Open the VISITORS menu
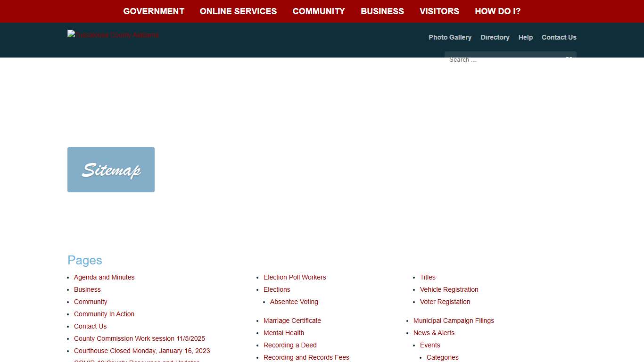The width and height of the screenshot is (644, 362). coord(439,11)
